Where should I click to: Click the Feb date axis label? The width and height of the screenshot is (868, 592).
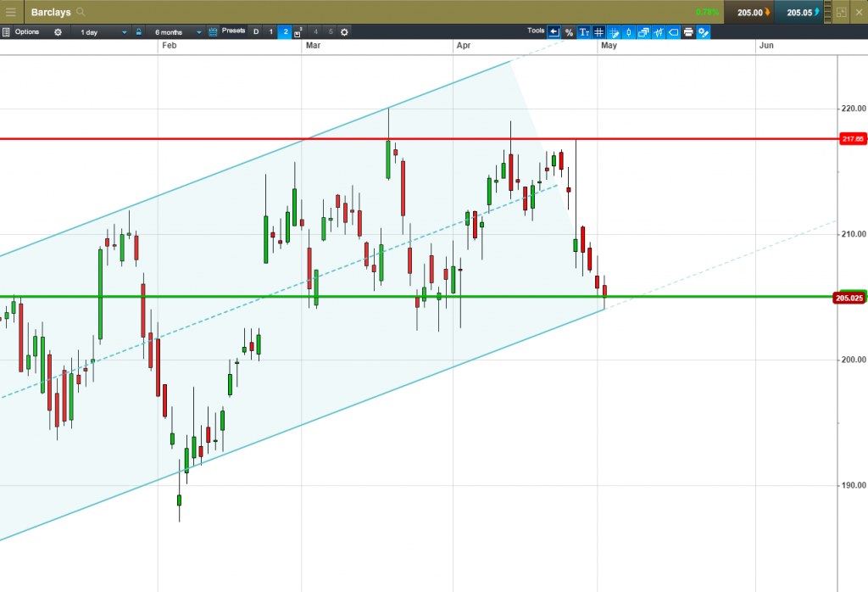tap(170, 46)
